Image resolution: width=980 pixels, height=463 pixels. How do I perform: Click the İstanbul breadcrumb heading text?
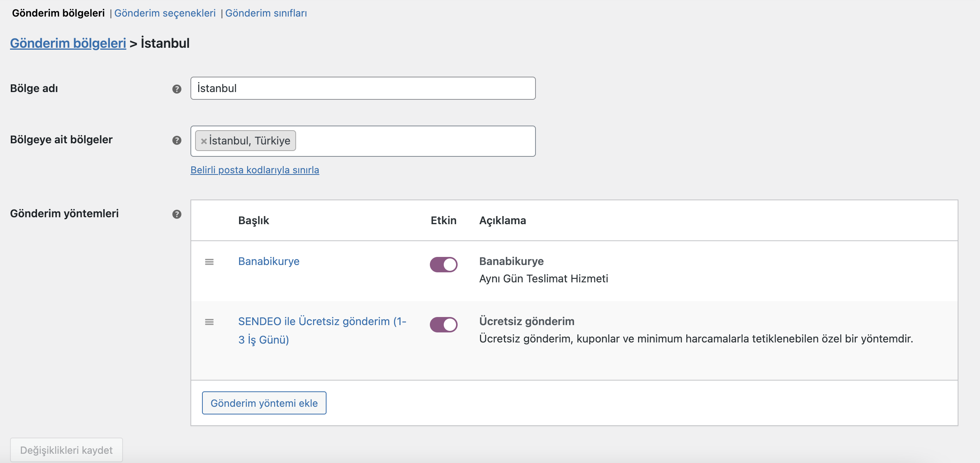pos(165,43)
